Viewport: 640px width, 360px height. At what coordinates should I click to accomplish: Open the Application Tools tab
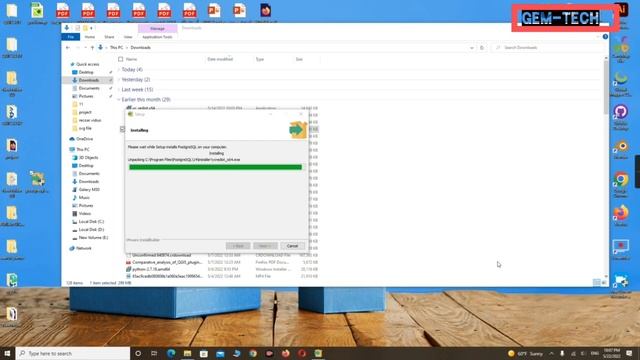coord(157,37)
